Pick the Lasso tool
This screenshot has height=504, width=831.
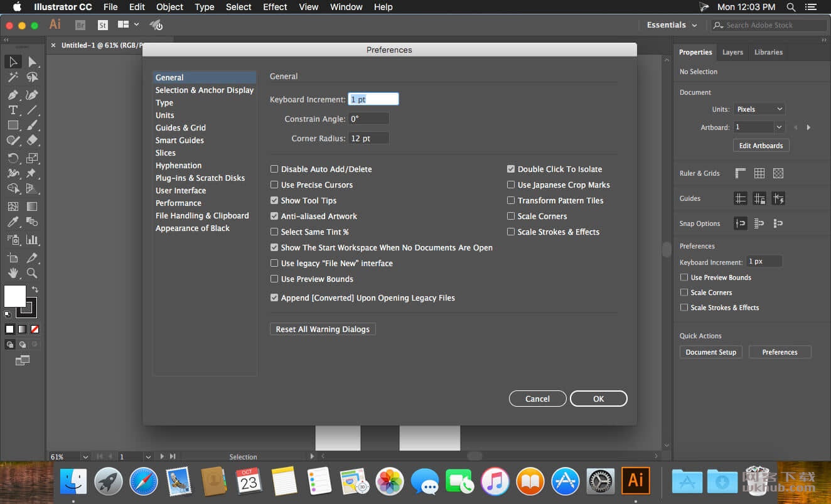tap(32, 77)
